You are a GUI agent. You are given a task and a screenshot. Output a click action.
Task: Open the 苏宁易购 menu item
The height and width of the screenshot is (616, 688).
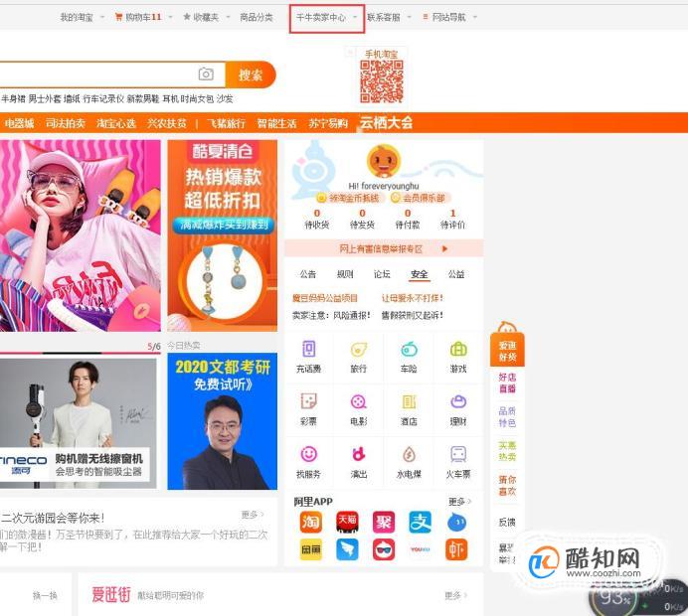pyautogui.click(x=328, y=123)
